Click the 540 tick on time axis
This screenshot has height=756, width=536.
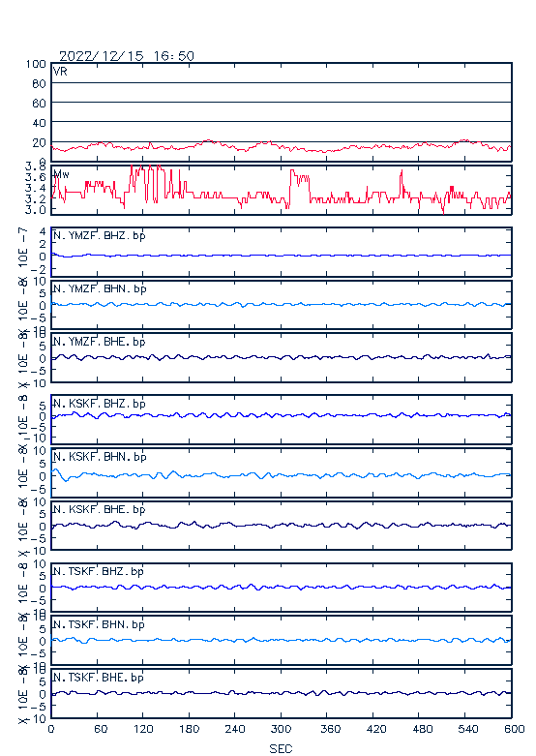[x=467, y=729]
